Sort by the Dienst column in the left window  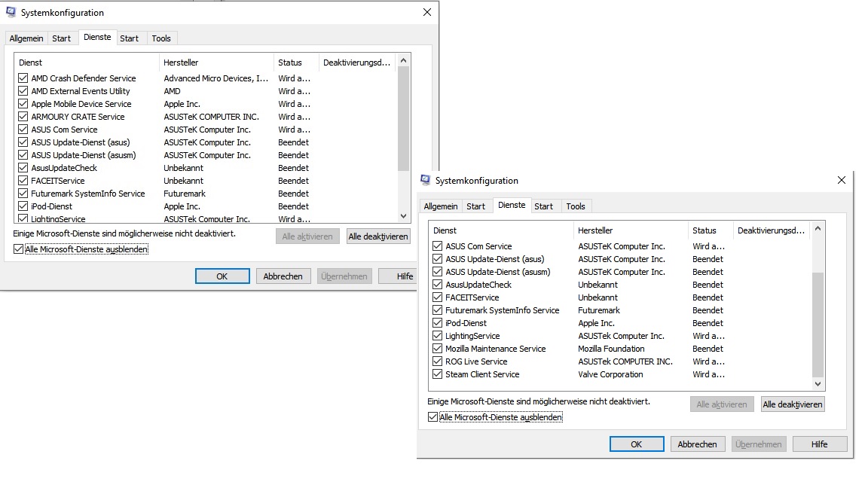pyautogui.click(x=87, y=63)
